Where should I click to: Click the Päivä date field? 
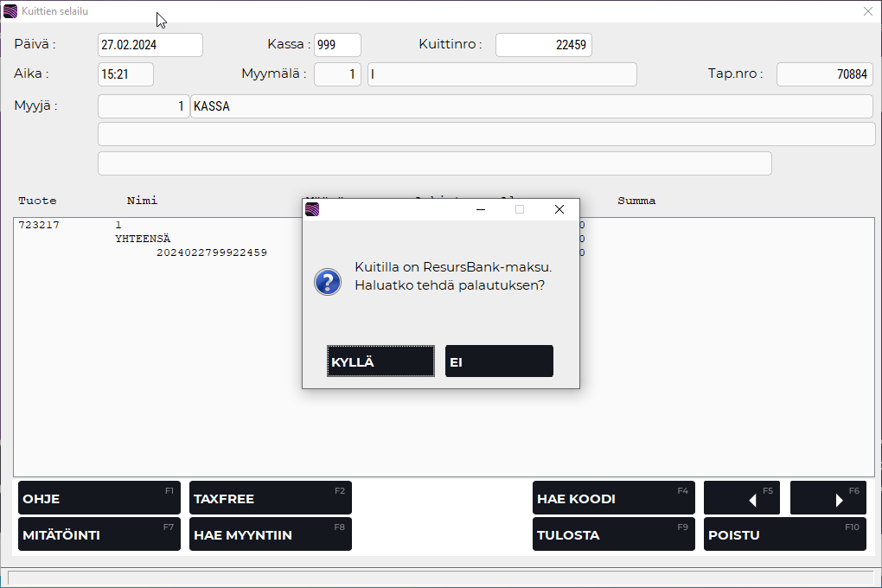[150, 45]
